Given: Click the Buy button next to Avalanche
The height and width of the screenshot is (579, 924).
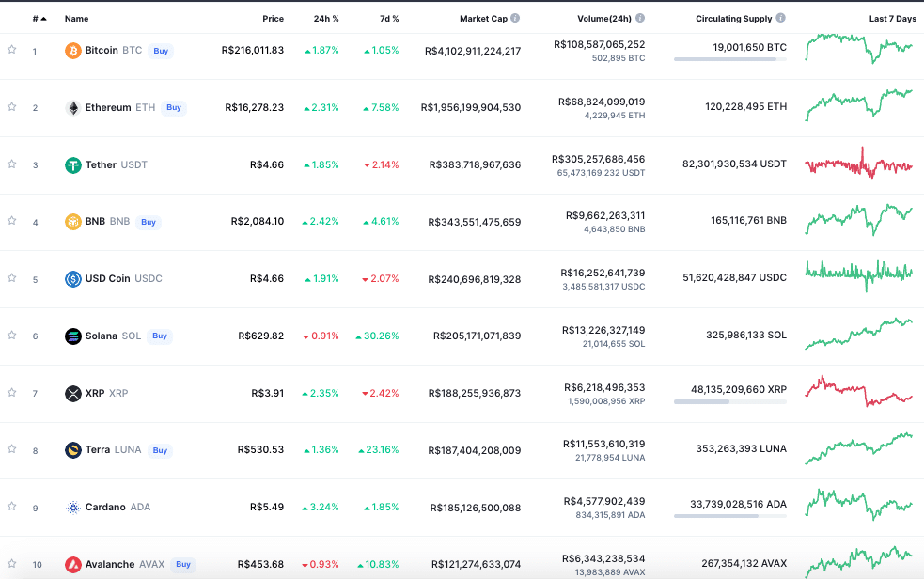Looking at the screenshot, I should pyautogui.click(x=183, y=564).
